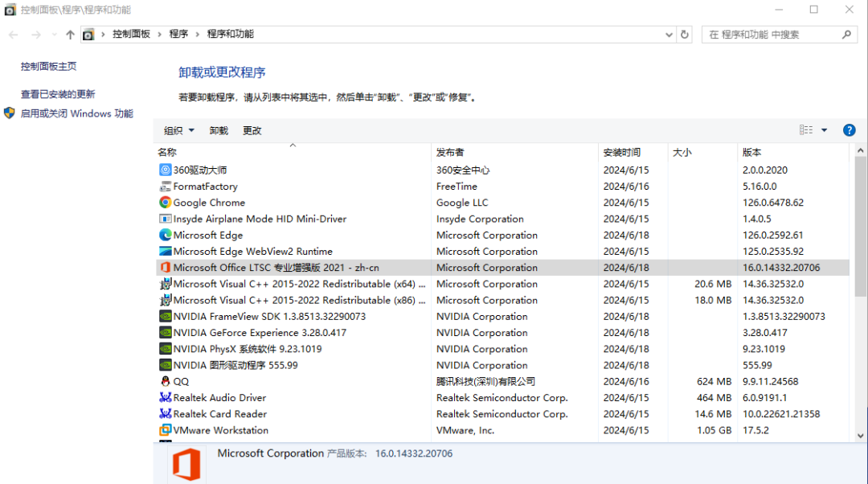The image size is (868, 484).
Task: Click the NVIDIA GeForce Experience icon
Action: click(165, 333)
